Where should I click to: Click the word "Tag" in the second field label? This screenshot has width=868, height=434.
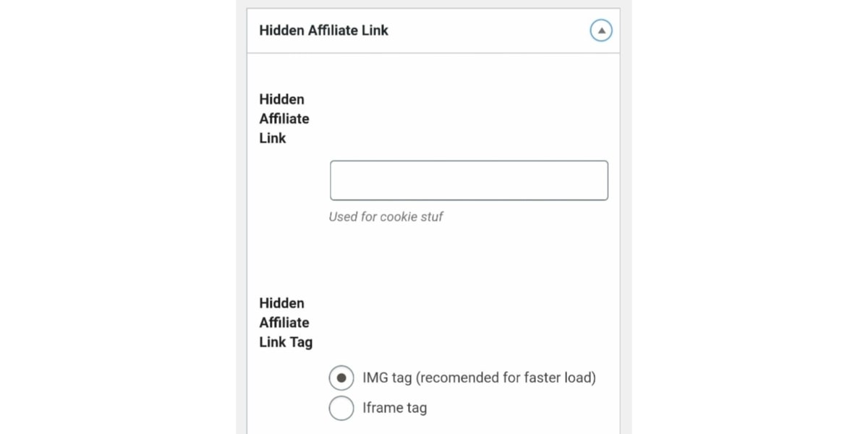point(301,342)
